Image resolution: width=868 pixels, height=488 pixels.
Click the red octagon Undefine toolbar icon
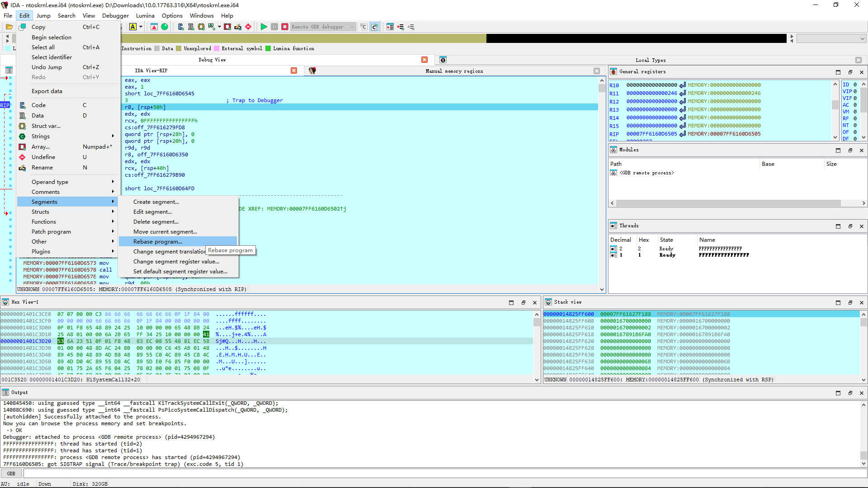click(x=248, y=27)
